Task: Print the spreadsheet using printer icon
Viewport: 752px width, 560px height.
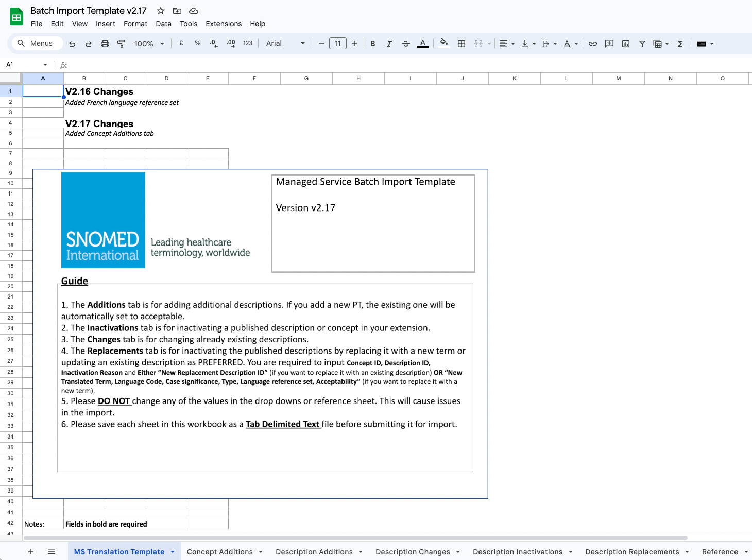Action: click(x=105, y=44)
